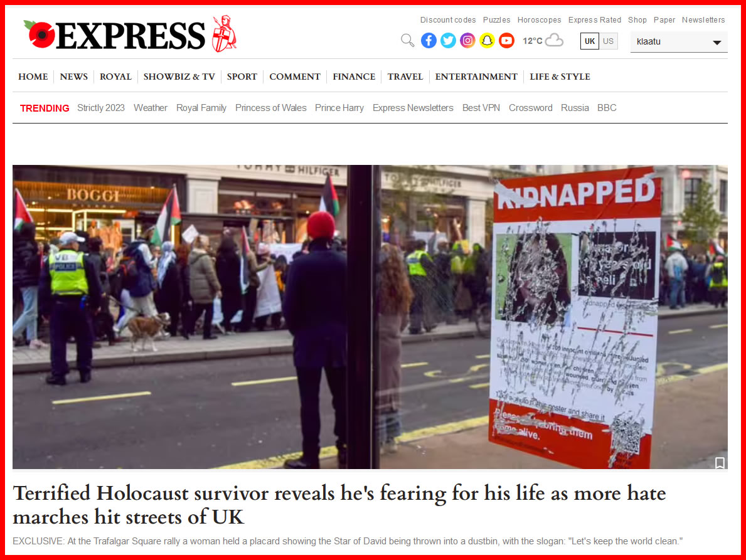
Task: Switch to the US edition
Action: [x=608, y=41]
